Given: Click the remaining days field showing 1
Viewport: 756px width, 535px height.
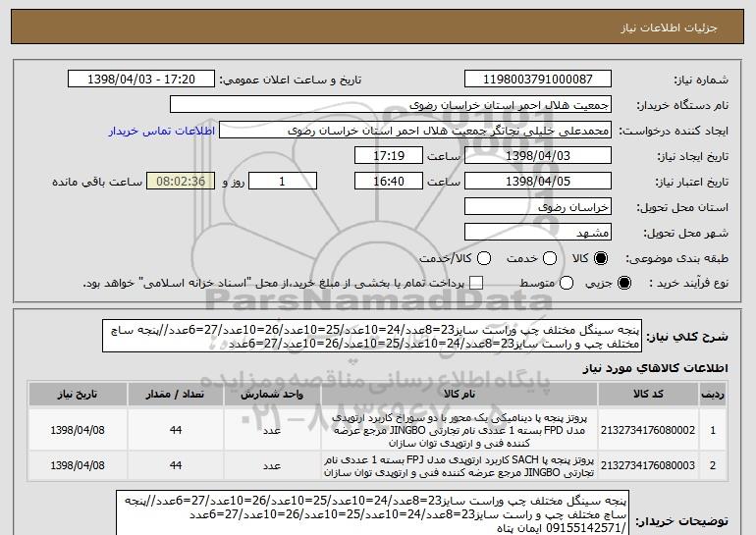Looking at the screenshot, I should [x=283, y=182].
